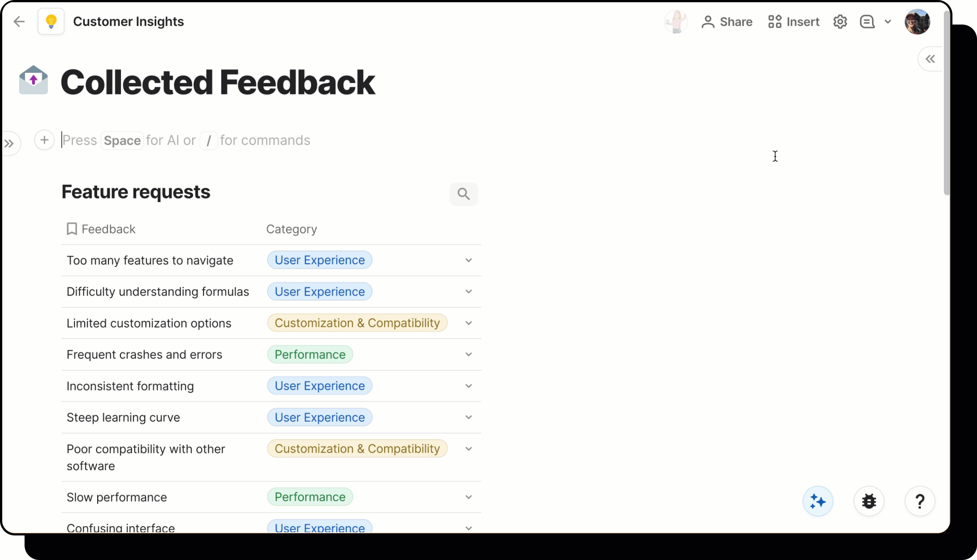Click the envelope page emoji icon
This screenshot has height=560, width=977.
tap(33, 80)
